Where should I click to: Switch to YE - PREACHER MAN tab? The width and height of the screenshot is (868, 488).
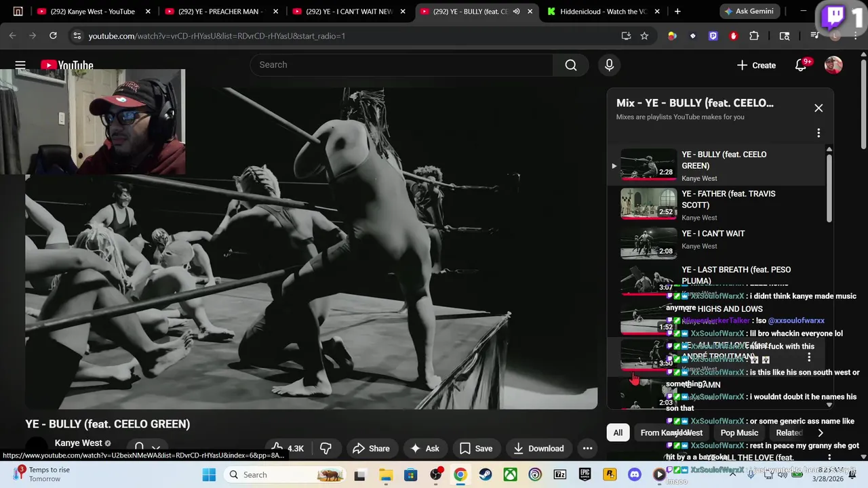pos(219,12)
